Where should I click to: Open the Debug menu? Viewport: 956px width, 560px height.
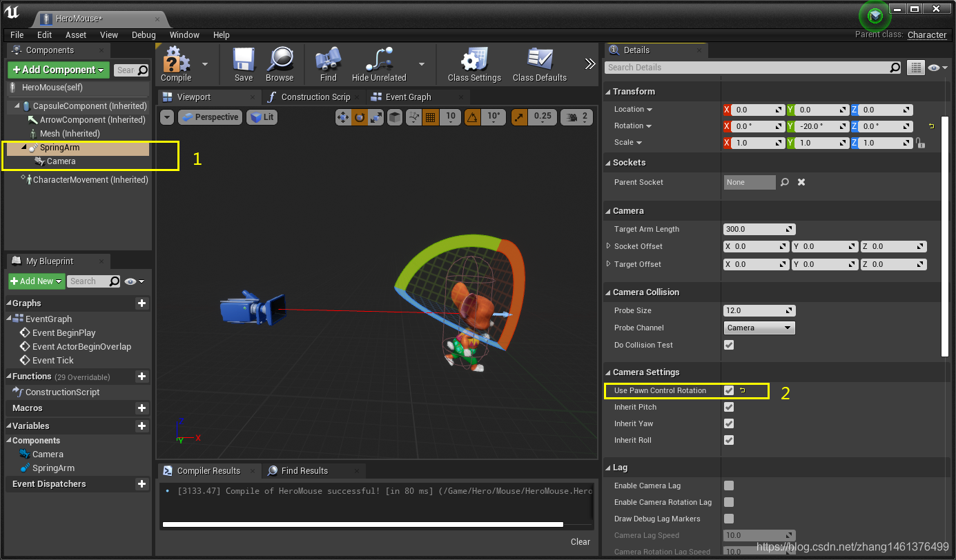tap(144, 34)
